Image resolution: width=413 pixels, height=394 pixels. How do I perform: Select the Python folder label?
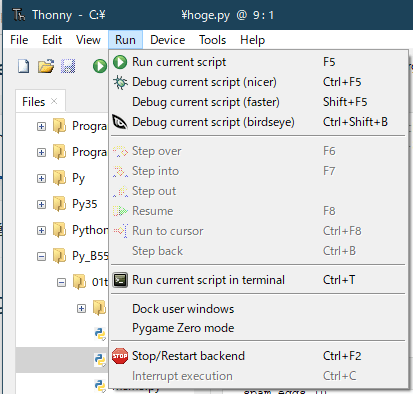click(90, 230)
